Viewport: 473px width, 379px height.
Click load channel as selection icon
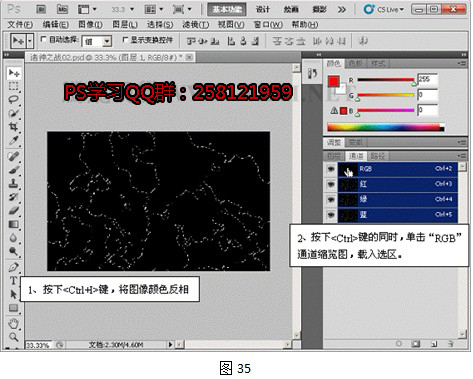399,343
